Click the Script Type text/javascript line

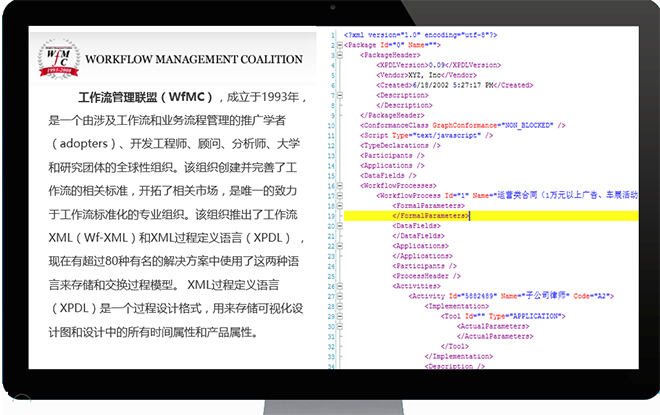point(426,136)
